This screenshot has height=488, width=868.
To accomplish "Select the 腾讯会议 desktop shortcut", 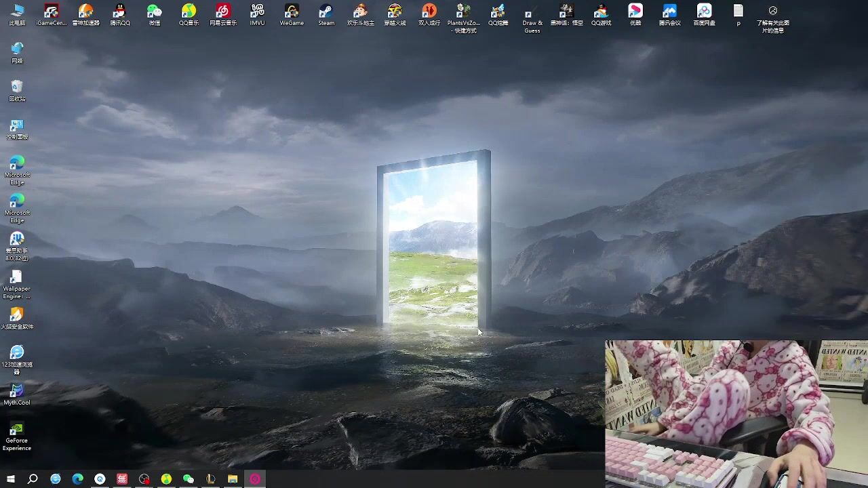I will point(669,14).
